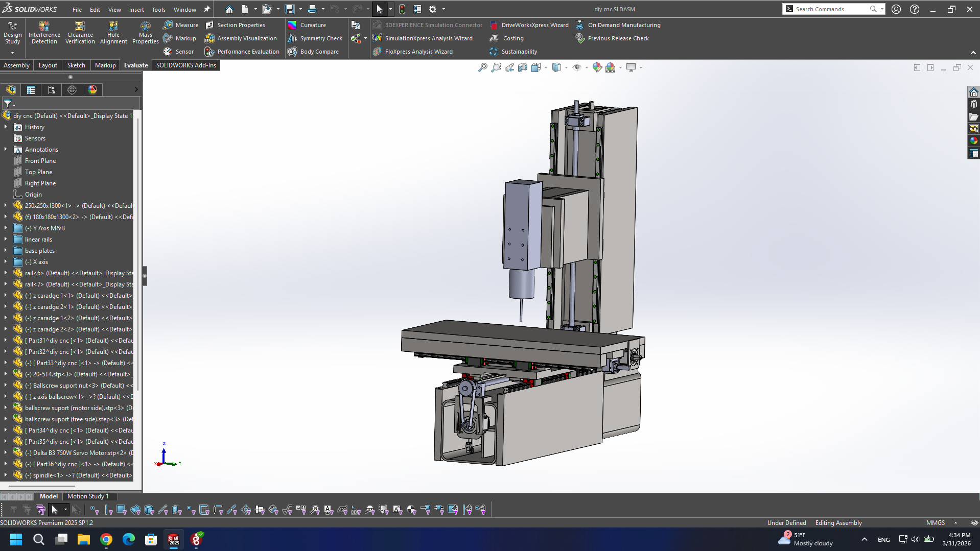980x551 pixels.
Task: Open the Tools menu
Action: (x=158, y=9)
